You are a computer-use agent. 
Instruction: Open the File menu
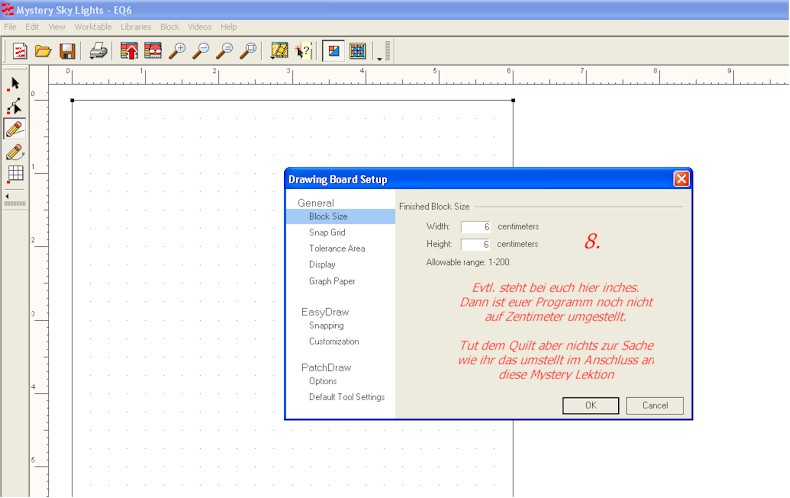pos(10,27)
